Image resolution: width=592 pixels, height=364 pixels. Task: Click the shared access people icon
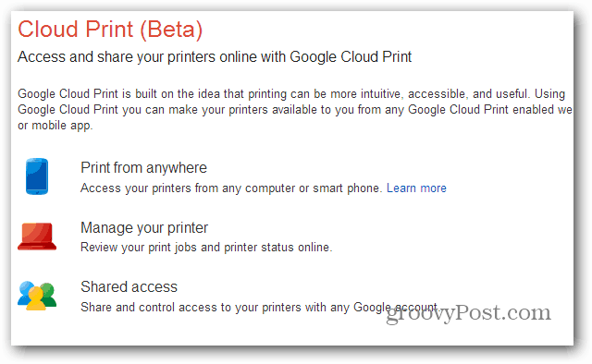[37, 296]
